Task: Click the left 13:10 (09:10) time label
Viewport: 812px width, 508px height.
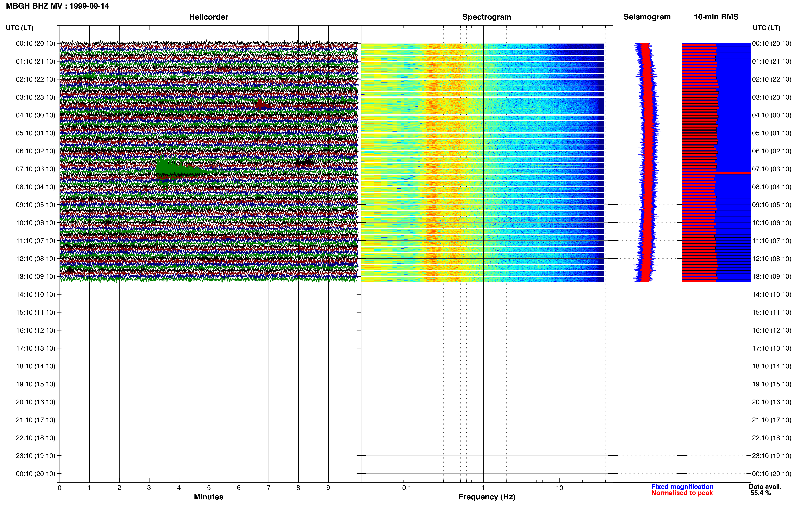Action: tap(36, 277)
